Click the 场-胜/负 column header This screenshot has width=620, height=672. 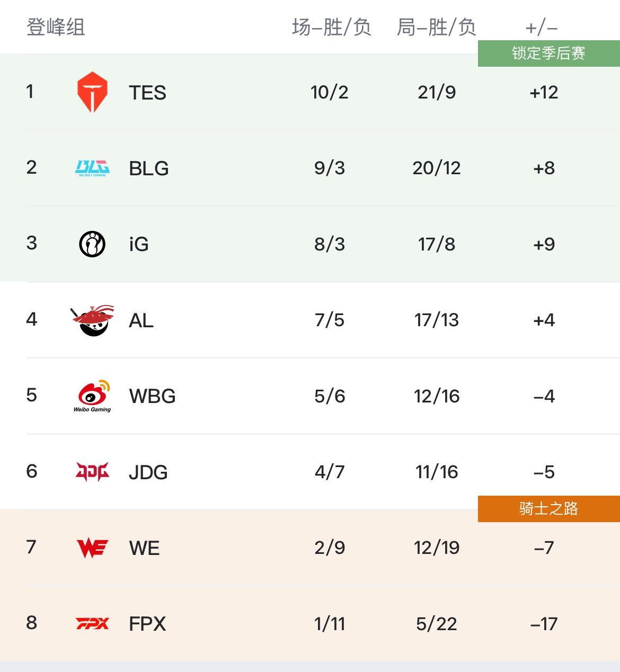pyautogui.click(x=331, y=27)
